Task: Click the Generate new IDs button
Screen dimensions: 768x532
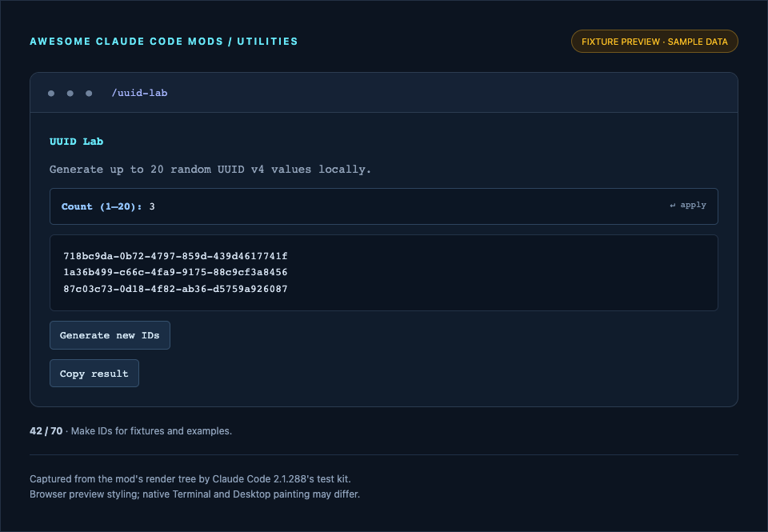Action: pyautogui.click(x=110, y=335)
